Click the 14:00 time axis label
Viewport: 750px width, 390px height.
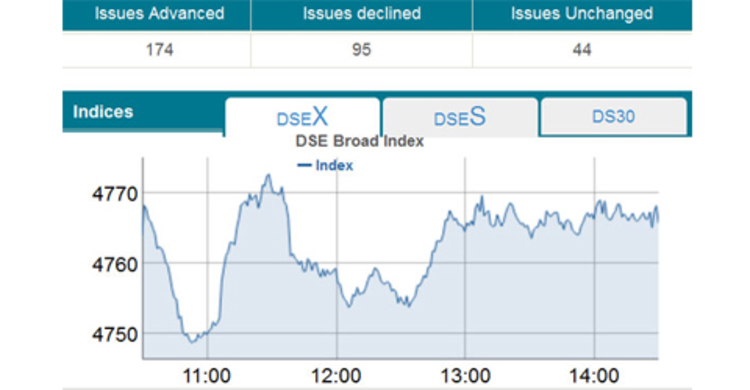pos(594,376)
